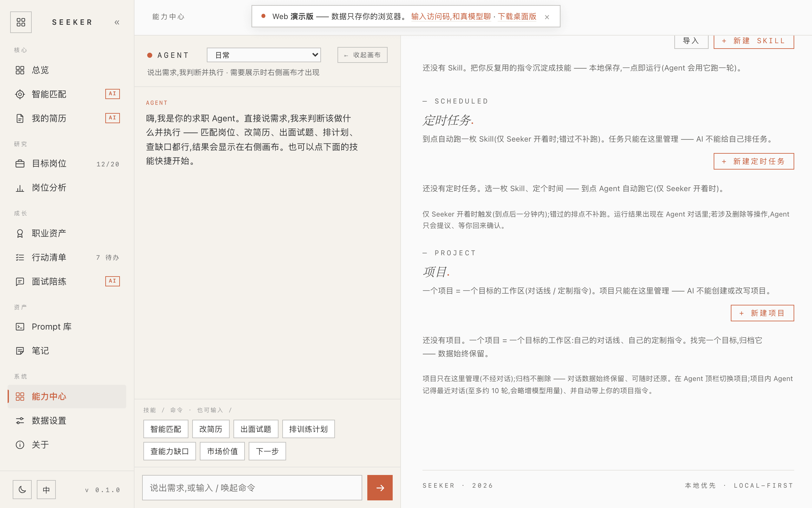Click the AI badge next to 面试陪练
This screenshot has width=812, height=508.
point(112,281)
